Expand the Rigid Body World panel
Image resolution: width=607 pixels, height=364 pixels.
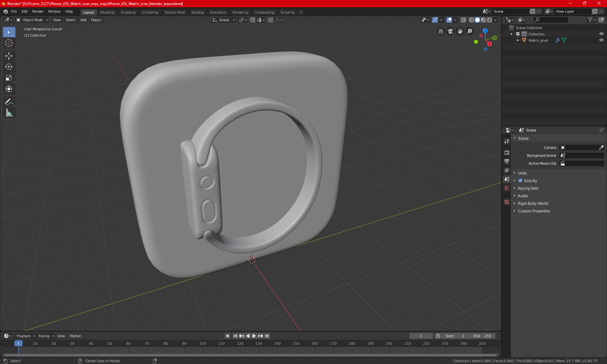pyautogui.click(x=533, y=203)
